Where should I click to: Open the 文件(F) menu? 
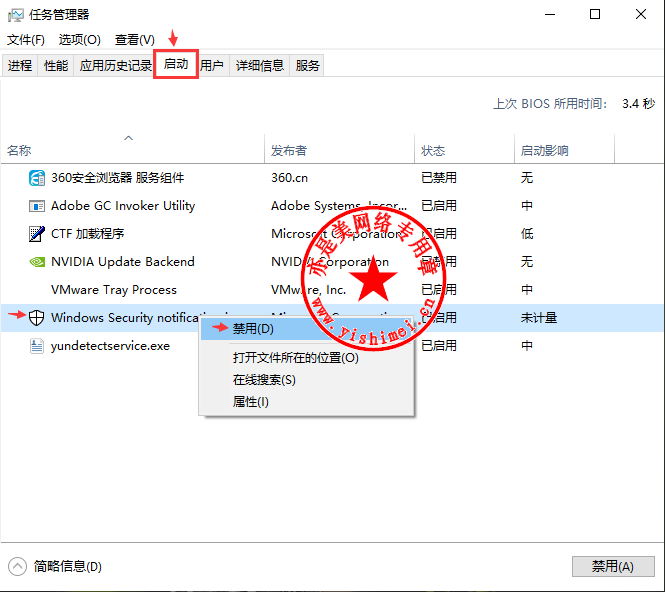[26, 40]
